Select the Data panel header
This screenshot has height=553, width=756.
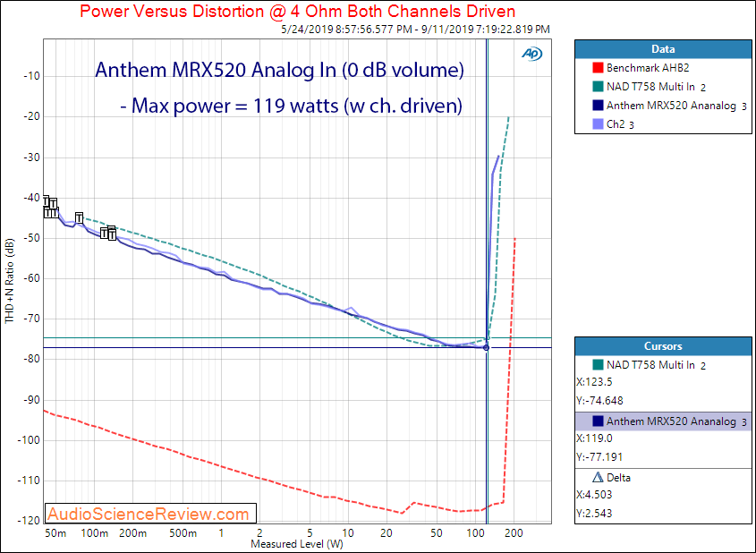click(x=663, y=49)
